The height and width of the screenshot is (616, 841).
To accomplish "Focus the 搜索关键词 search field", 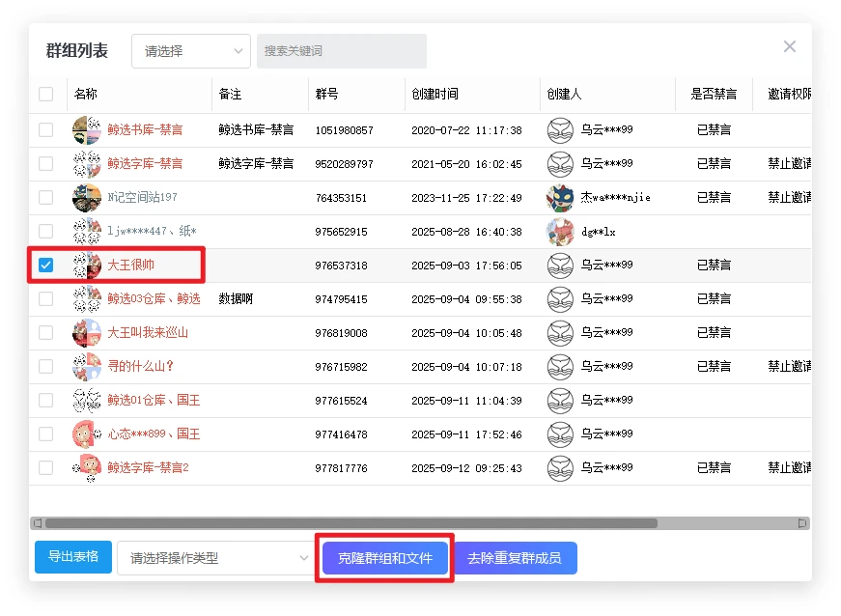I will [x=341, y=51].
